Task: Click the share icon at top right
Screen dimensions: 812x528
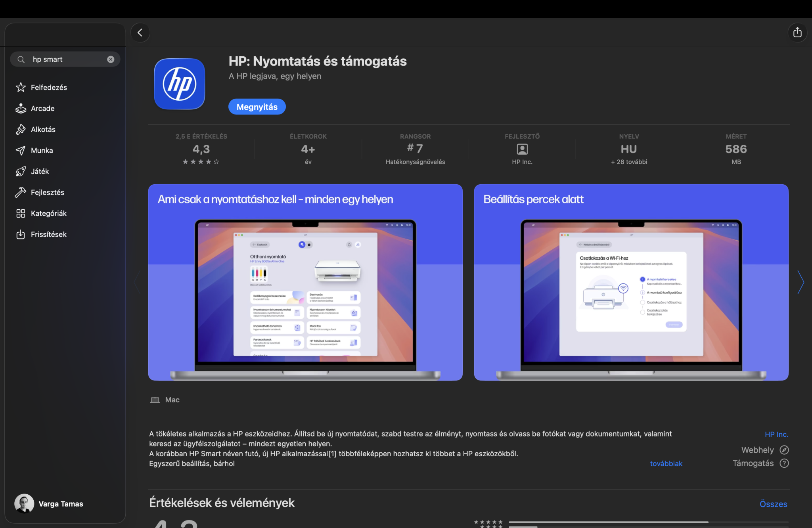Action: click(x=797, y=33)
